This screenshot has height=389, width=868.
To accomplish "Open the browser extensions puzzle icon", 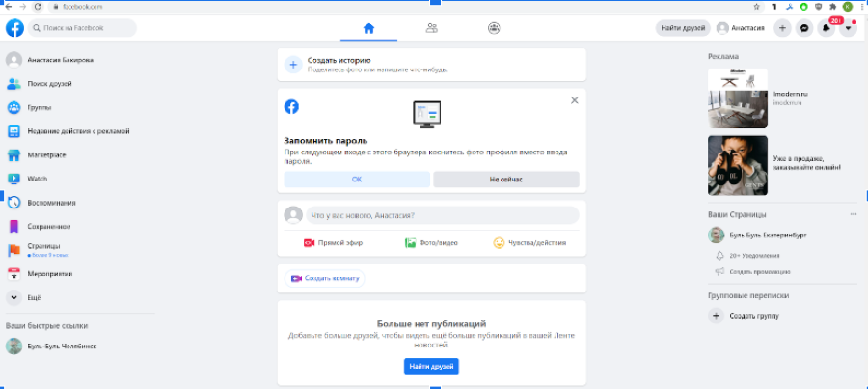I will (833, 7).
